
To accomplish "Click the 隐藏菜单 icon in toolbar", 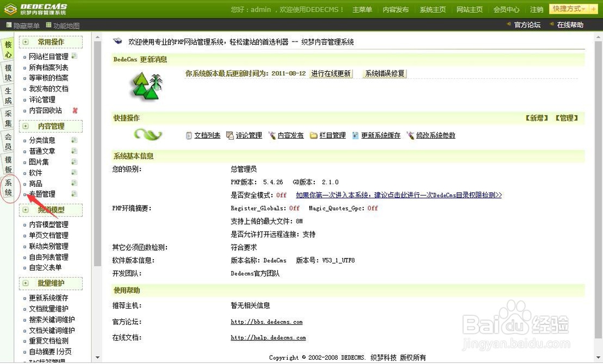I will pyautogui.click(x=9, y=25).
